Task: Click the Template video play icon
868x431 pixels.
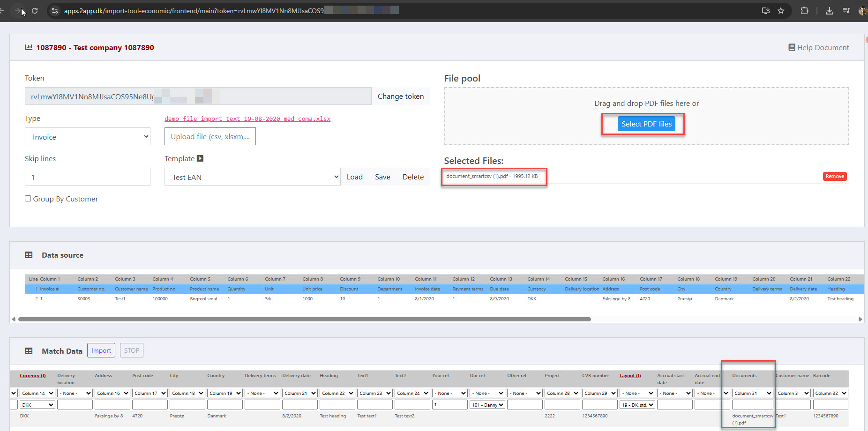Action: pos(200,158)
